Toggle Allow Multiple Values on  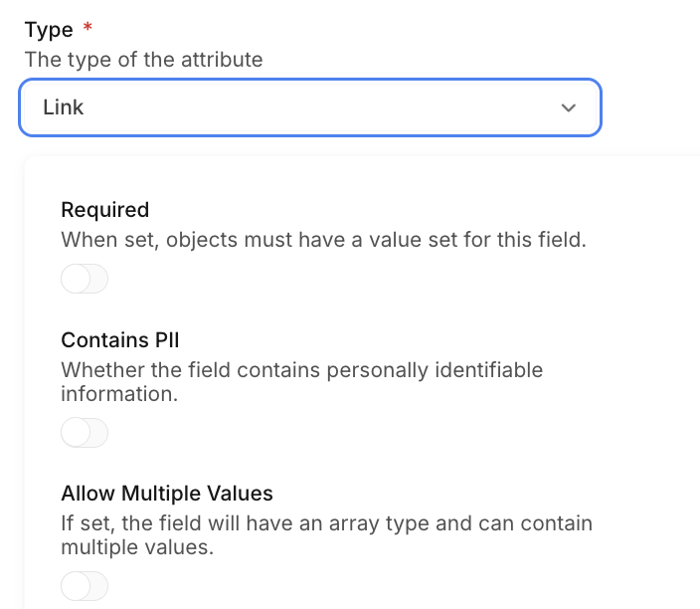85,586
